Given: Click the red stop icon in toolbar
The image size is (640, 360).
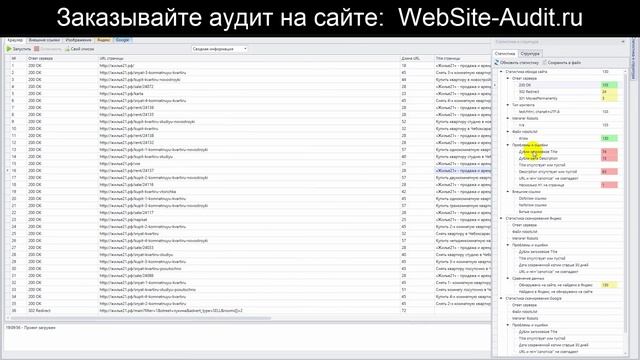Looking at the screenshot, I should (36, 49).
